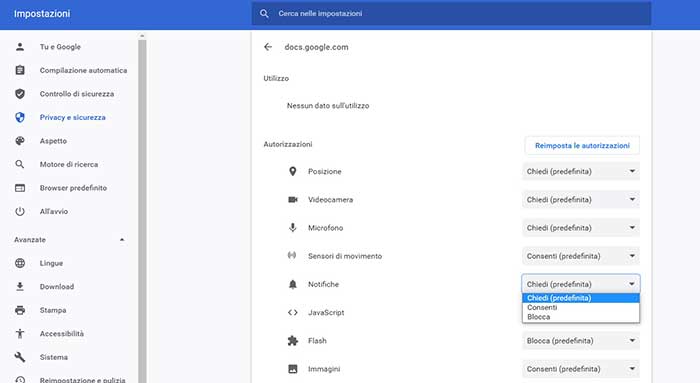Click the Autorizzazioni section heading
Image resolution: width=700 pixels, height=383 pixels.
288,144
